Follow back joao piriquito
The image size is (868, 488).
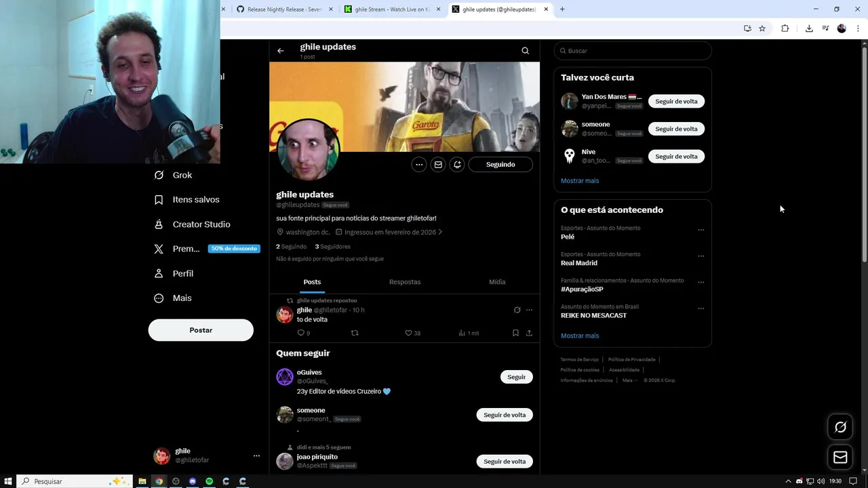(505, 462)
